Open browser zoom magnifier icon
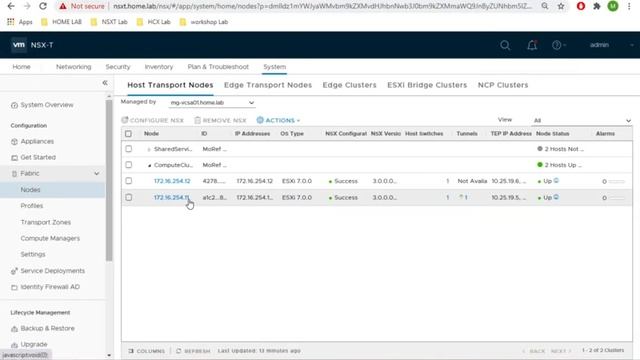Image resolution: width=640 pixels, height=360 pixels. coord(545,6)
